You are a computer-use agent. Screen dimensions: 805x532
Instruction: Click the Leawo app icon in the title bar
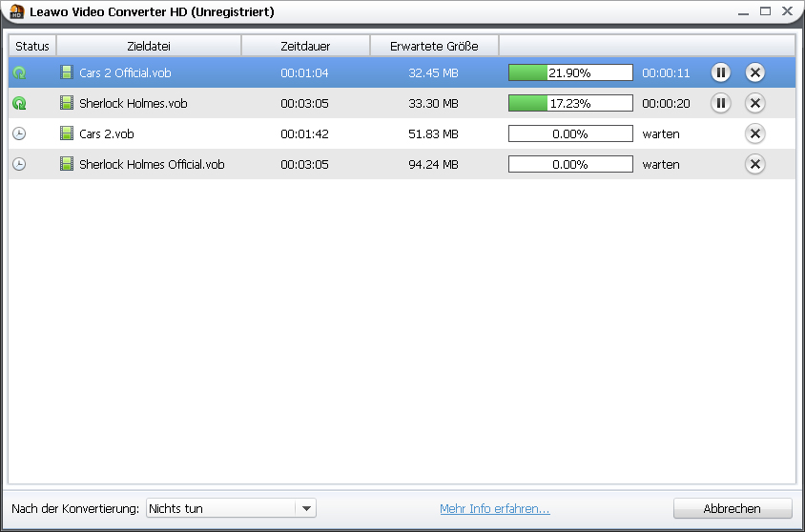click(17, 11)
